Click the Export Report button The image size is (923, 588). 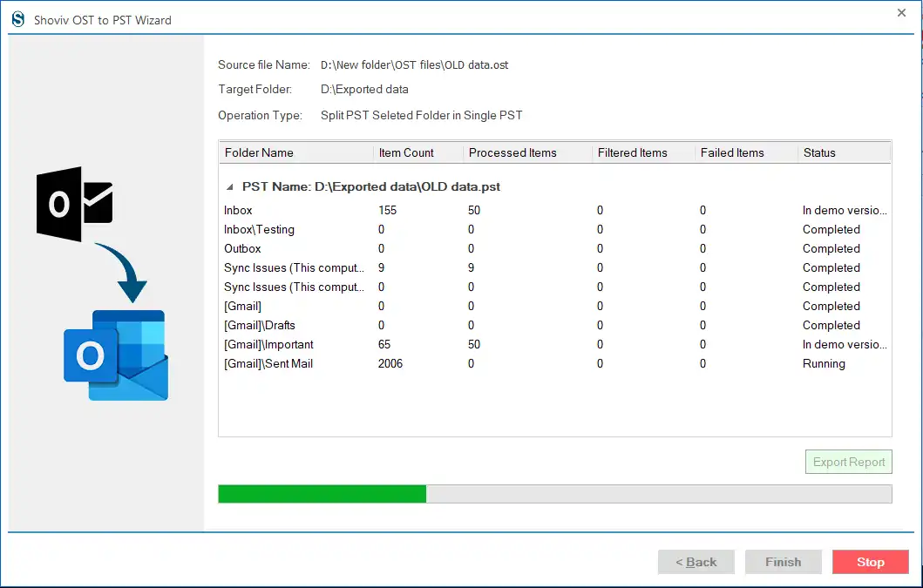[x=849, y=462]
